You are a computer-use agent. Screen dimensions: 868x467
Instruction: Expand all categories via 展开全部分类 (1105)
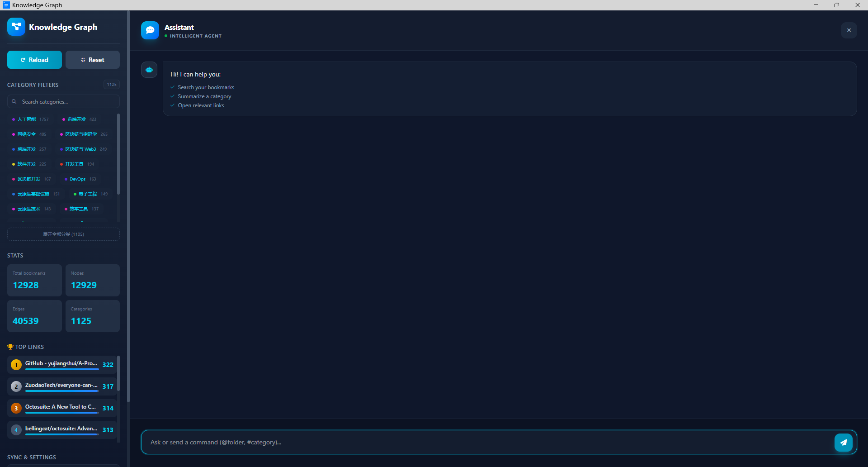63,234
